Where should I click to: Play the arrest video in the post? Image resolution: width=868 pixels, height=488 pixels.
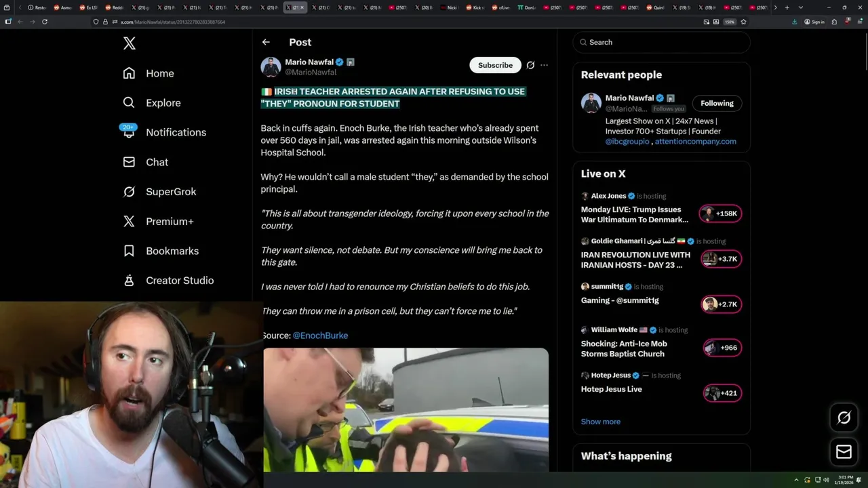[406, 410]
